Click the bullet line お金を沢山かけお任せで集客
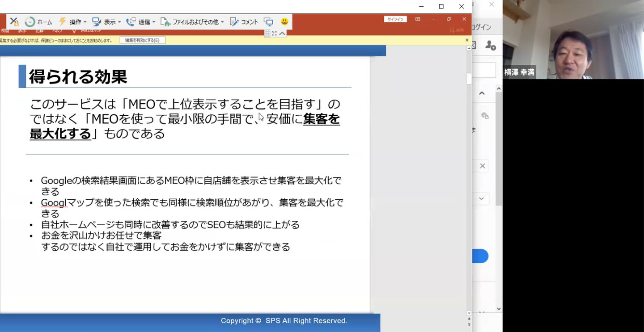 tap(101, 235)
